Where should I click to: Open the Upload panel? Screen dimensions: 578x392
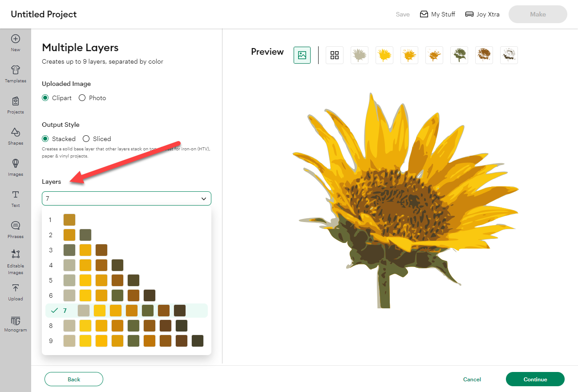[x=15, y=292]
